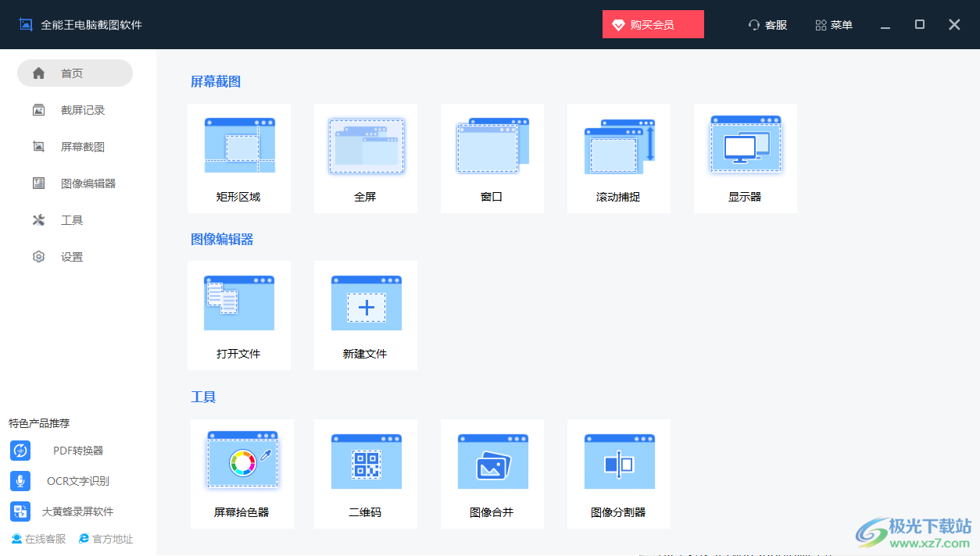Click the 屏幕拾色器 label
980x556 pixels.
241,512
